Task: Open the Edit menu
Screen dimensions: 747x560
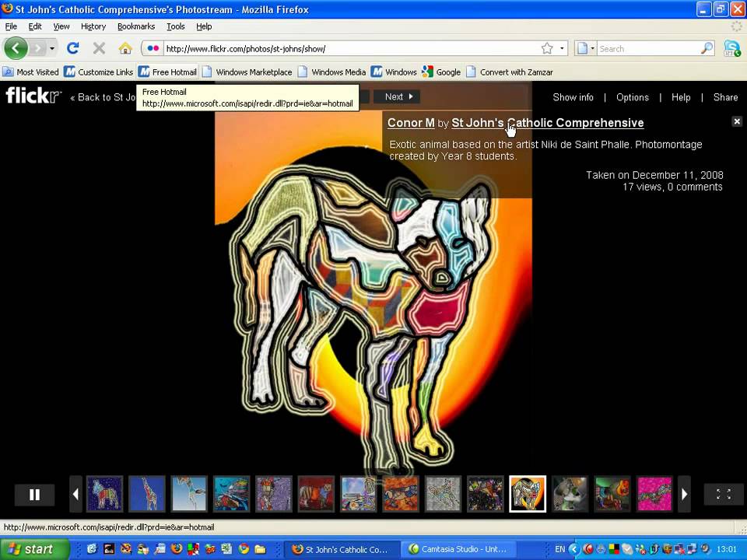Action: pos(35,26)
